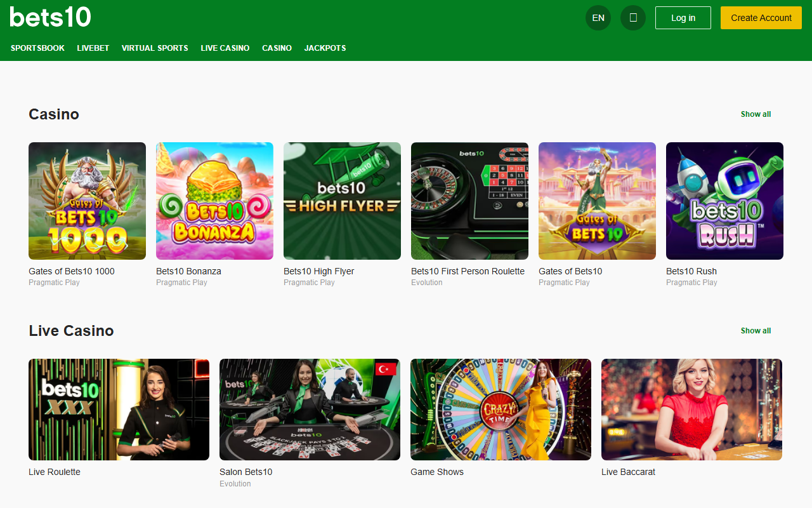The height and width of the screenshot is (508, 812).
Task: Open the Live Roulette thumbnail
Action: tap(119, 410)
